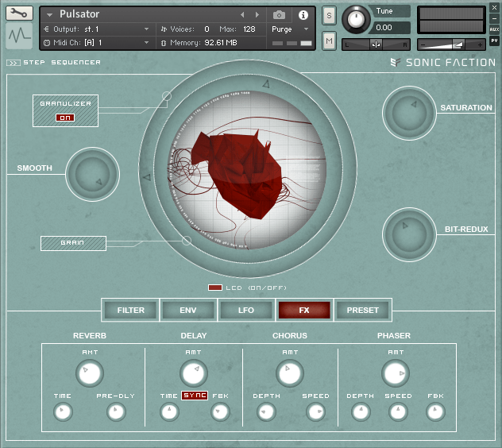502x448 pixels.
Task: Toggle the Granulizer ON switch
Action: tap(65, 118)
